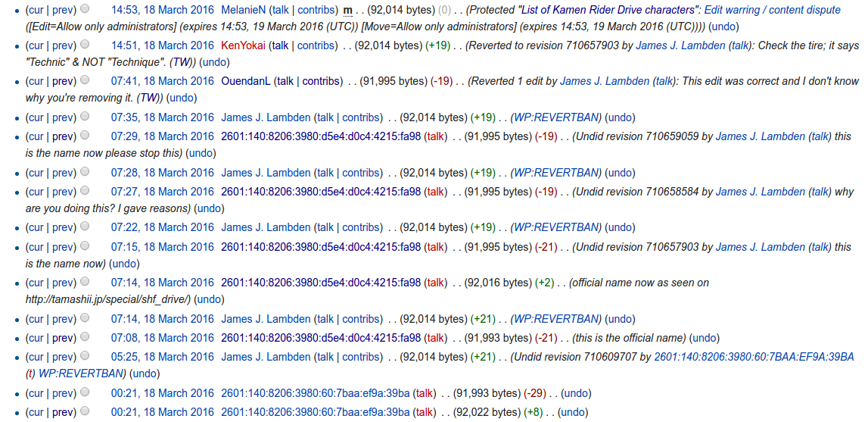
Task: Undo the 14:53 MelanieN protection edit
Action: tap(723, 27)
